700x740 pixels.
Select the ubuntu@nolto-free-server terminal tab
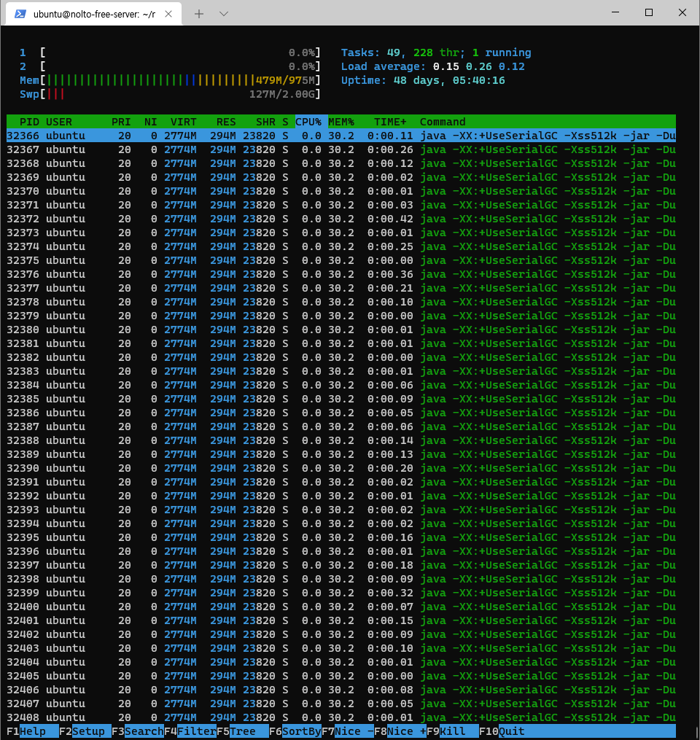(95, 13)
